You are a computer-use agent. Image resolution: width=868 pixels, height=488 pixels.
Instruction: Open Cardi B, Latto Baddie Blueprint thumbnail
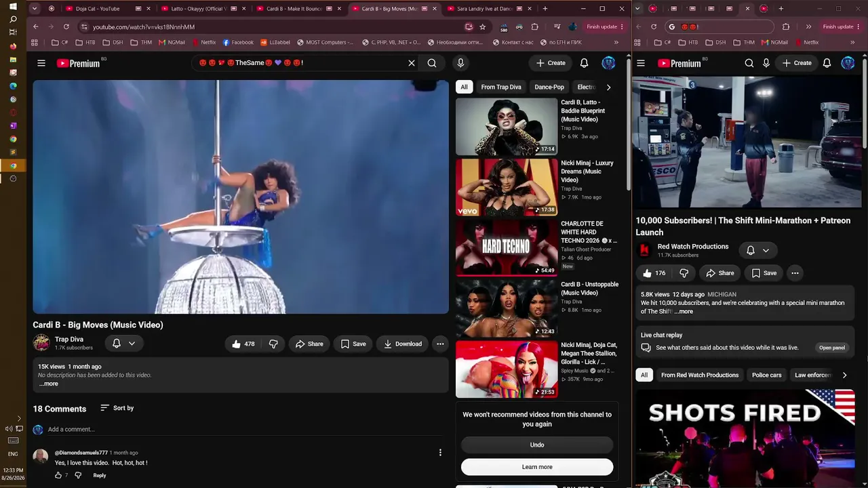pos(507,127)
